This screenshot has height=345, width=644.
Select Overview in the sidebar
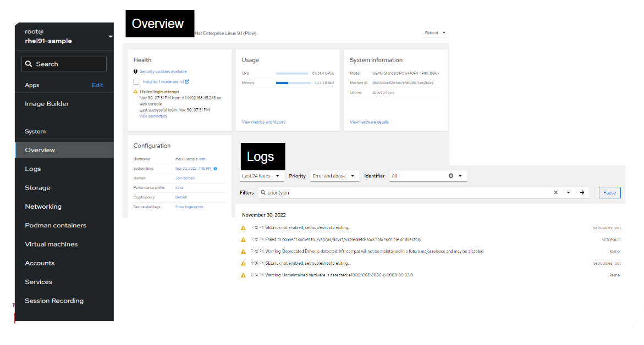point(64,150)
